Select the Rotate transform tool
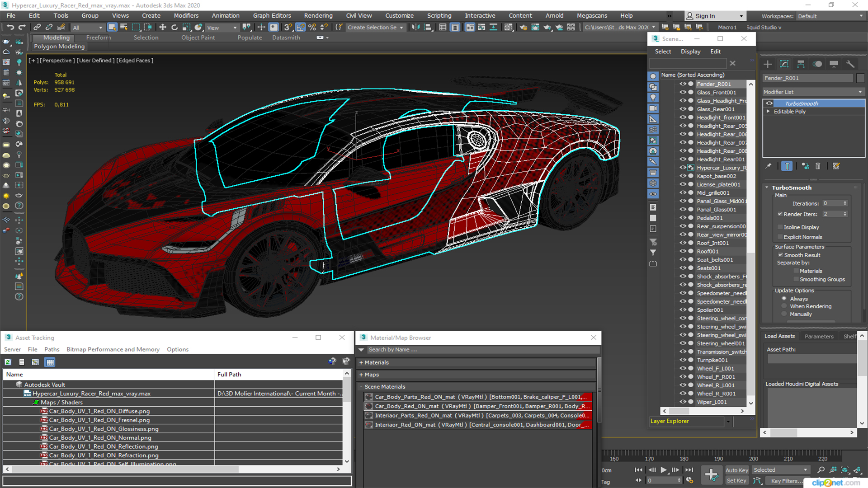The height and width of the screenshot is (488, 868). tap(175, 28)
